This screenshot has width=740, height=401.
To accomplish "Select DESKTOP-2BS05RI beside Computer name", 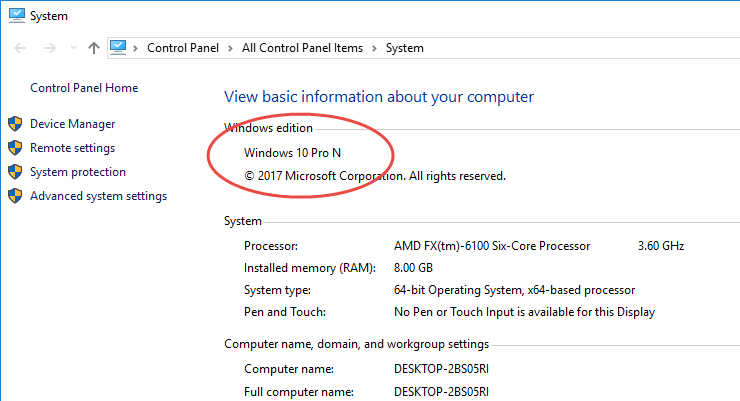I will (441, 369).
